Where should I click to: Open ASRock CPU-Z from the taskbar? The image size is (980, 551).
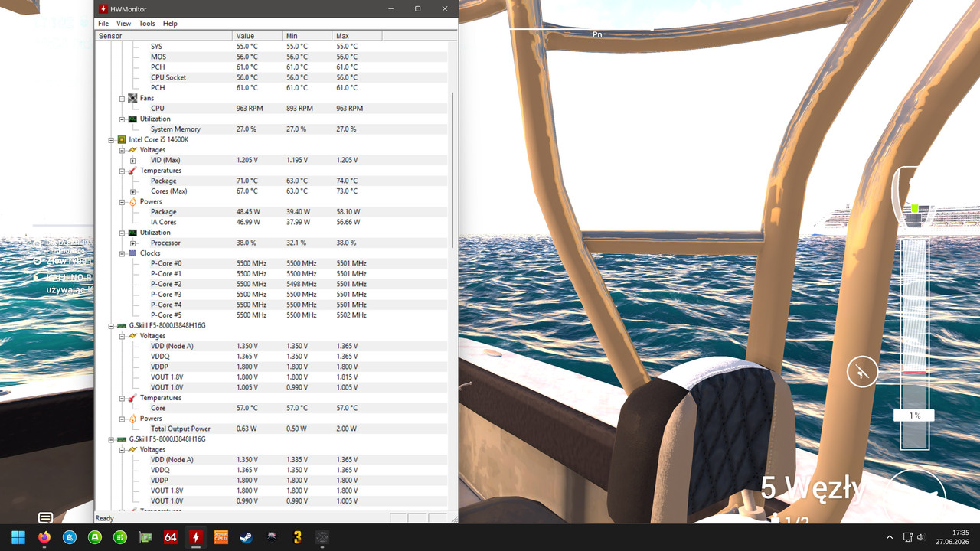tap(220, 537)
